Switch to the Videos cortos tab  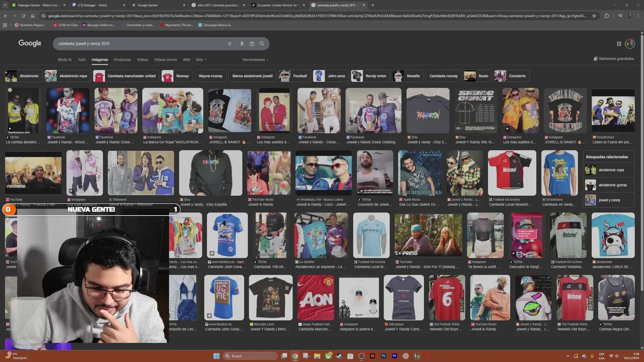point(166,60)
